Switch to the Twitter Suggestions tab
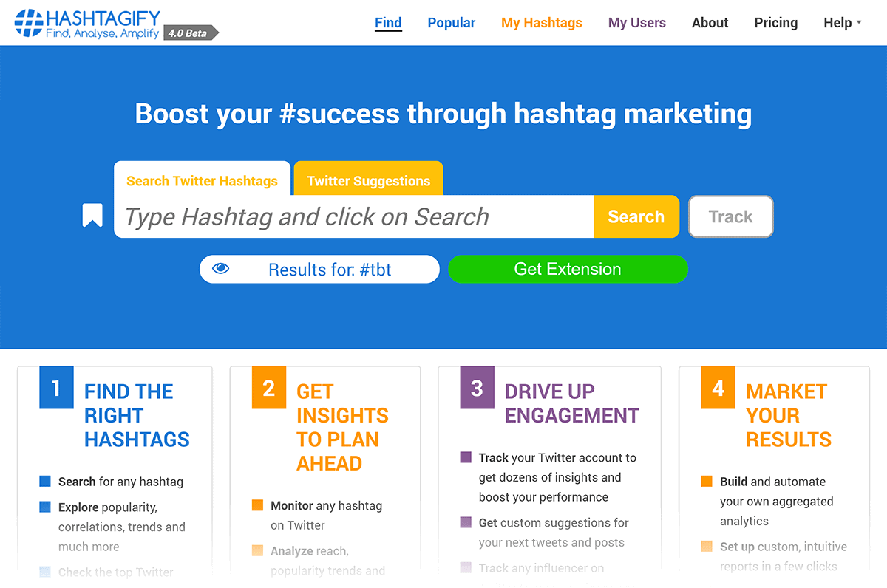887x588 pixels. point(368,179)
